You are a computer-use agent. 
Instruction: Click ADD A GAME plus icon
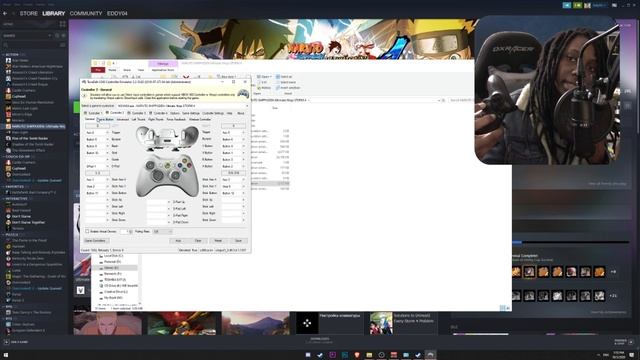point(7,342)
